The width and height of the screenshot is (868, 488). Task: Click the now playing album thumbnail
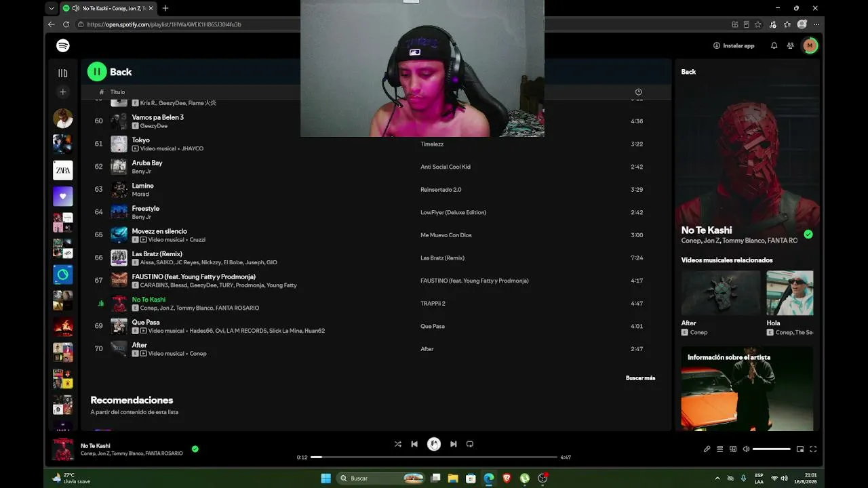tap(63, 449)
